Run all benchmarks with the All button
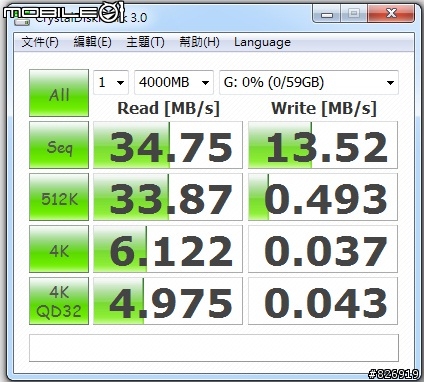Viewport: 424px width, 382px height. (x=59, y=93)
